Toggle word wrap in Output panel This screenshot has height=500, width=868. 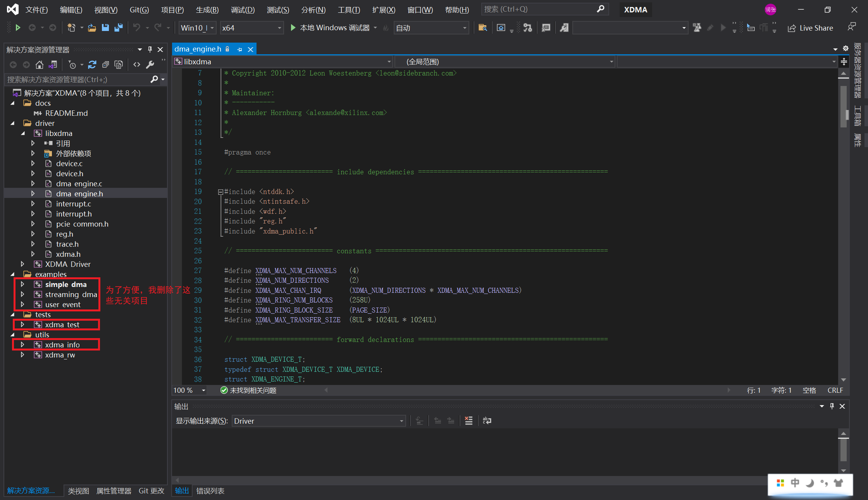click(x=487, y=421)
